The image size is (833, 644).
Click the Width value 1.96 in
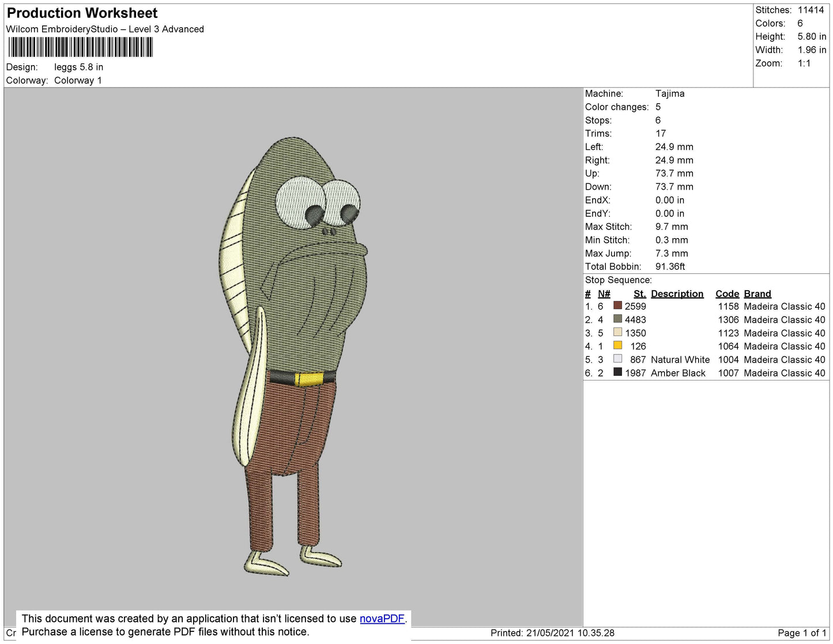(812, 50)
